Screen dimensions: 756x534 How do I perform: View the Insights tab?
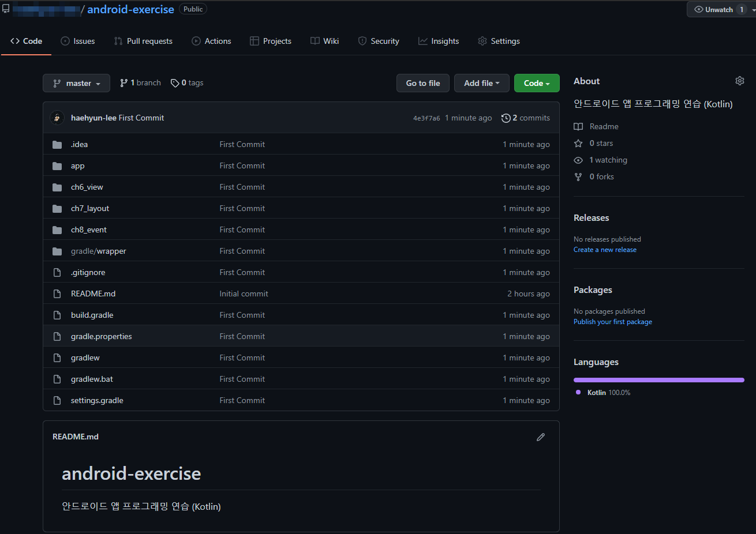point(439,41)
